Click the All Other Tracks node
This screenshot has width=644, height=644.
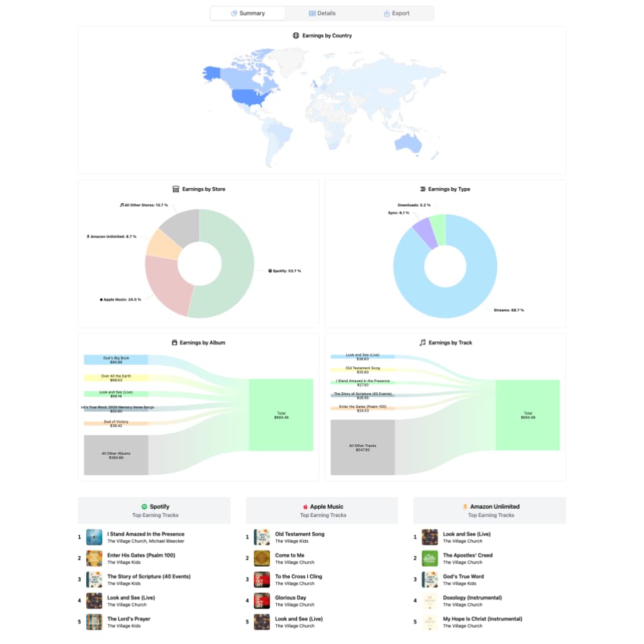point(363,448)
